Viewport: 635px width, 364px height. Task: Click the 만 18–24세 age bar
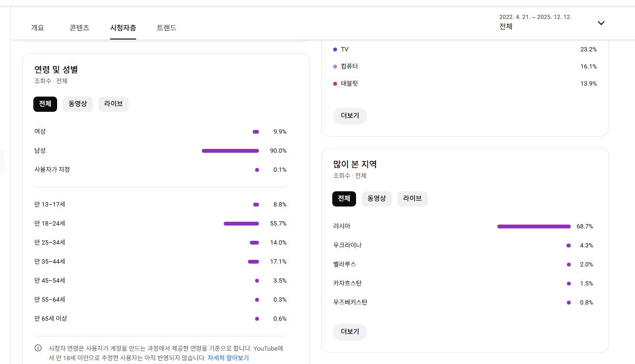point(241,224)
